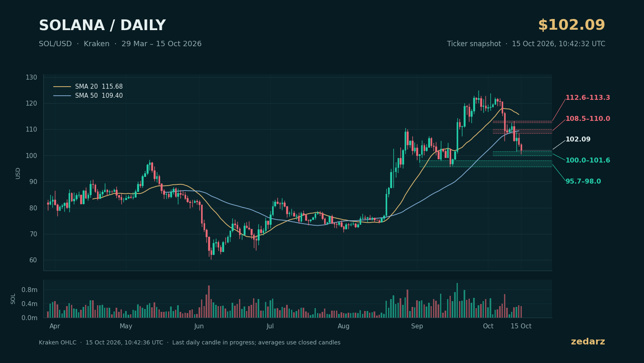
Task: Click the Aug date axis label
Action: point(343,326)
